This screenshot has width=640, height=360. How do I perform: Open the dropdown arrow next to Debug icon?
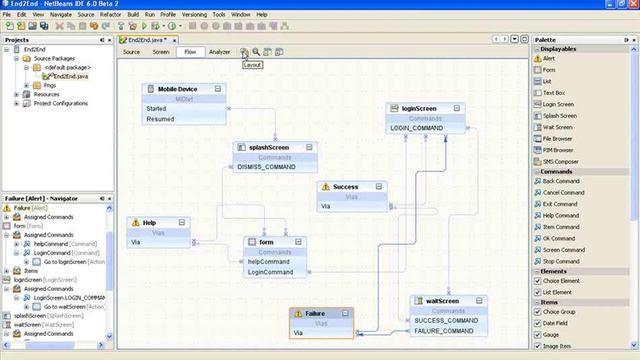point(164,26)
